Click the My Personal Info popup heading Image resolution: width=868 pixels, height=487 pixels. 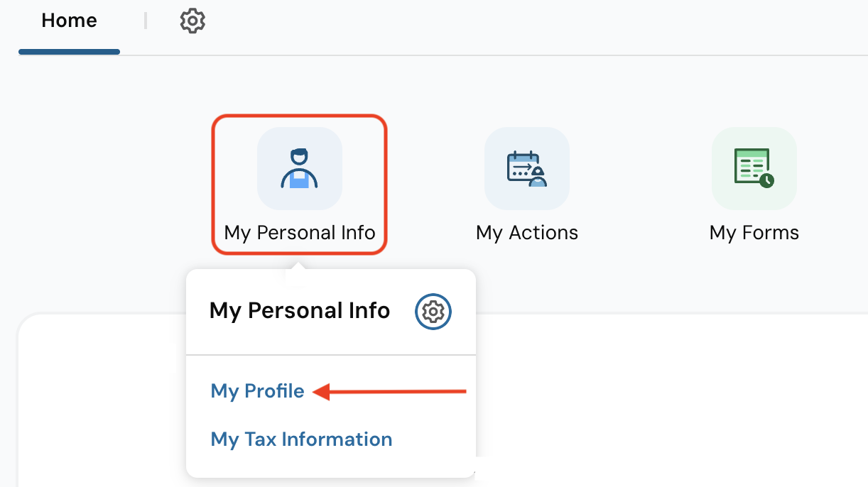click(300, 311)
